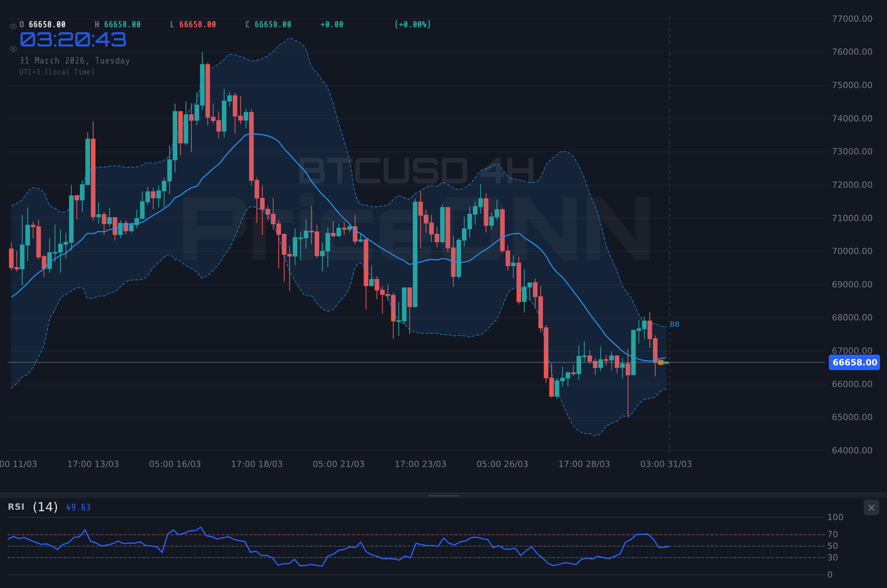Viewport: 887px width, 588px height.
Task: Click the 100 label on the RSI scale
Action: [835, 517]
